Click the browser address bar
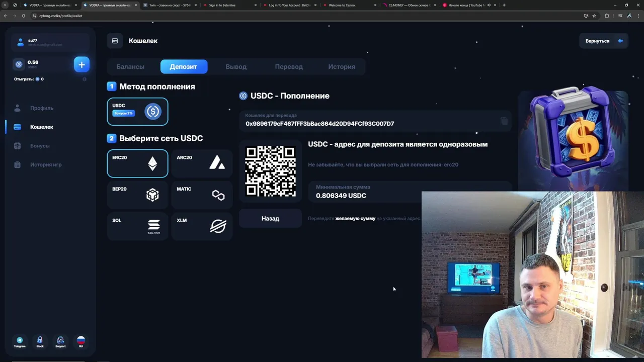 (302, 16)
